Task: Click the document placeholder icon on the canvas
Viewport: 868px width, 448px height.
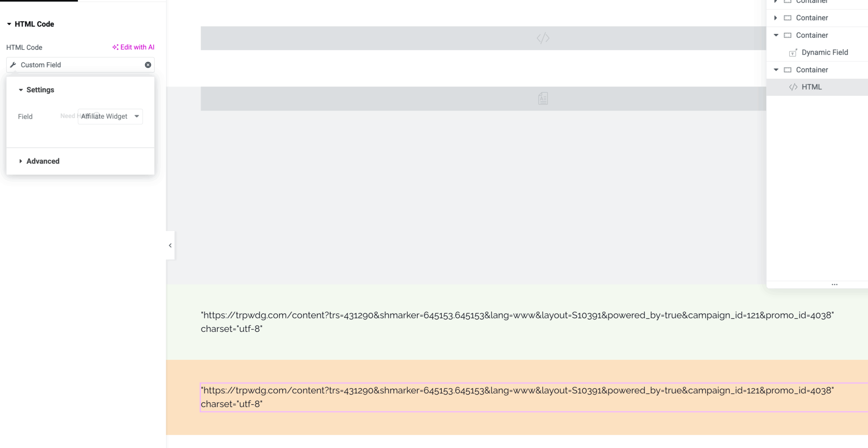Action: point(543,98)
